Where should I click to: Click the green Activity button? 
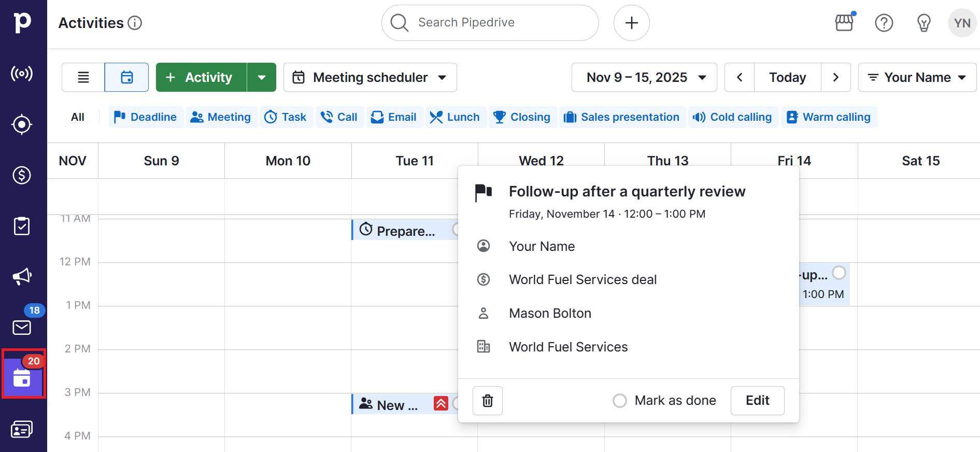202,77
